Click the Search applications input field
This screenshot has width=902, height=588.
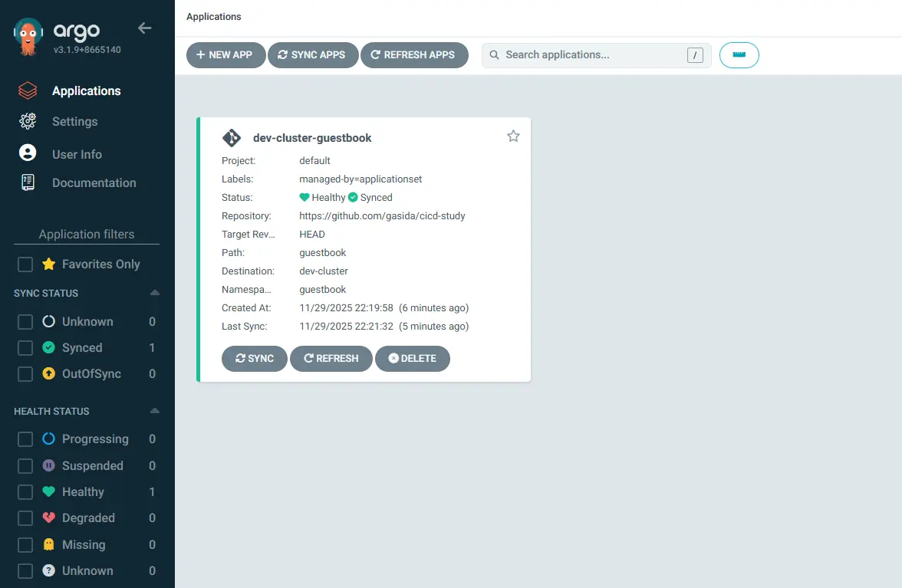(x=591, y=54)
